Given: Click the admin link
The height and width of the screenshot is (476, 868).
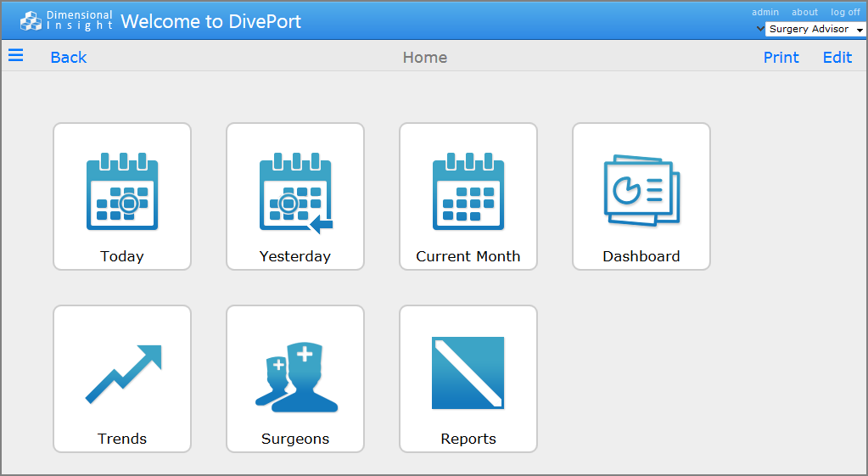Looking at the screenshot, I should coord(765,13).
